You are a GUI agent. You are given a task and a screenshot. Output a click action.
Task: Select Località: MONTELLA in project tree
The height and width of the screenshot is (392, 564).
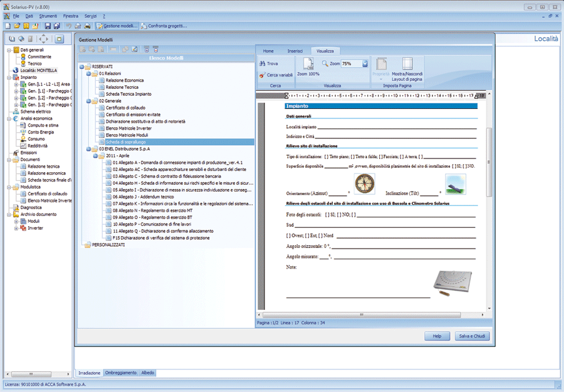tap(38, 70)
